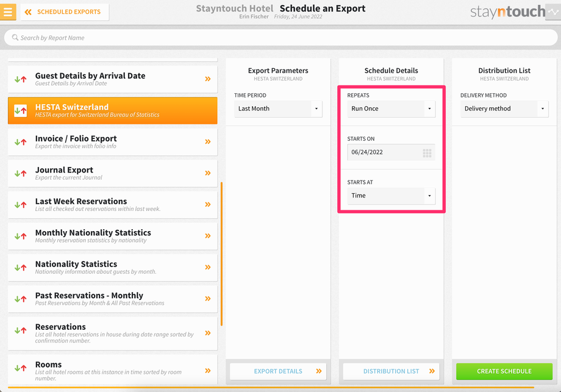This screenshot has width=561, height=392.
Task: Click chevron on Invoice / Folio Export
Action: coord(208,141)
